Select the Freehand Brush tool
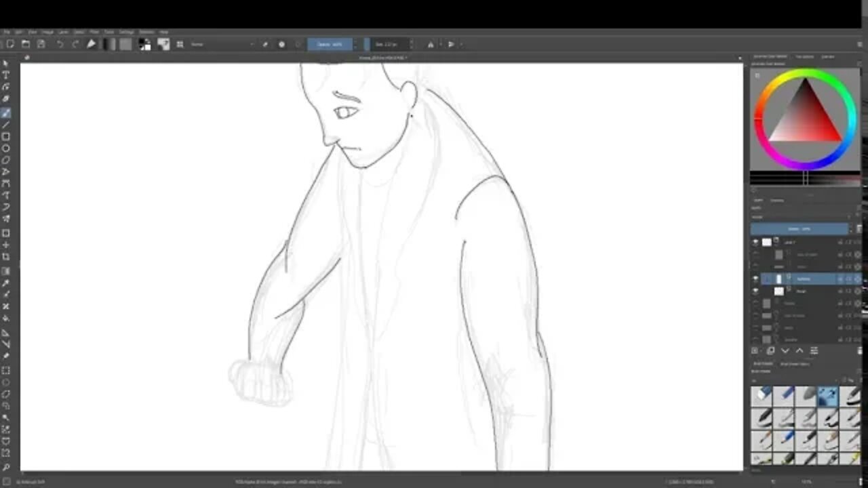Viewport: 868px width, 488px height. [x=6, y=113]
